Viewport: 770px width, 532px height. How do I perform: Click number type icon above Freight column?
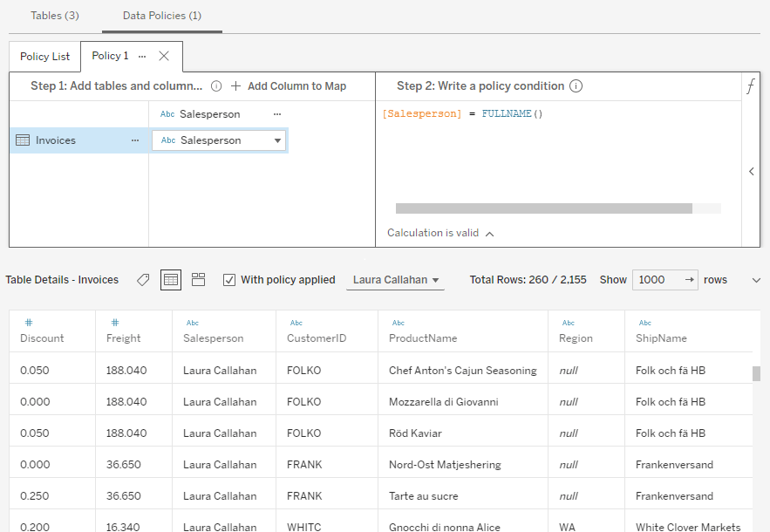point(115,323)
